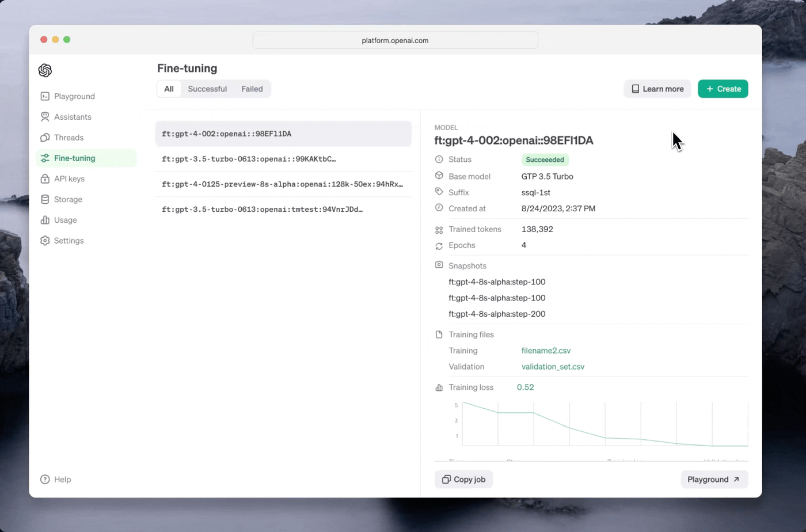Image resolution: width=806 pixels, height=532 pixels.
Task: Open the Threads section icon
Action: pos(45,138)
